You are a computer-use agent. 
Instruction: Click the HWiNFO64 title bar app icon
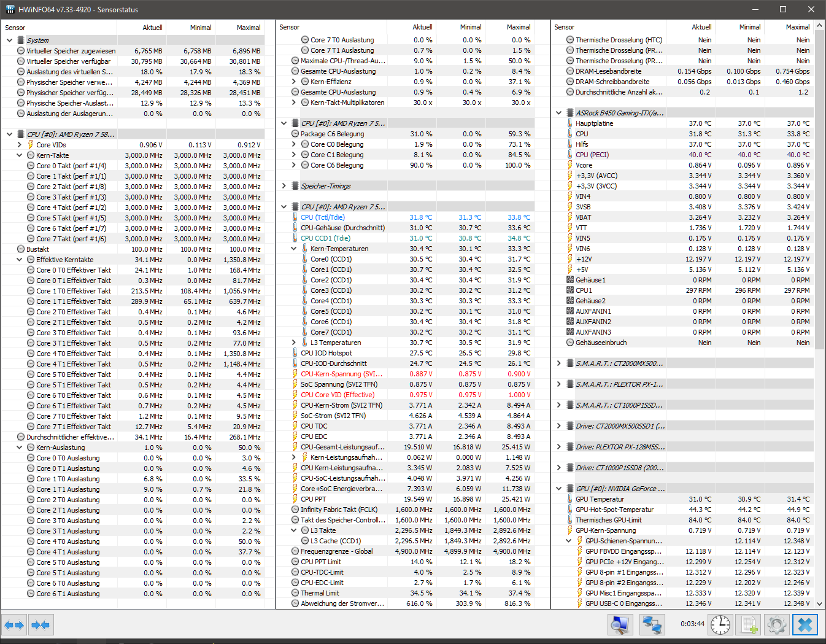point(10,9)
